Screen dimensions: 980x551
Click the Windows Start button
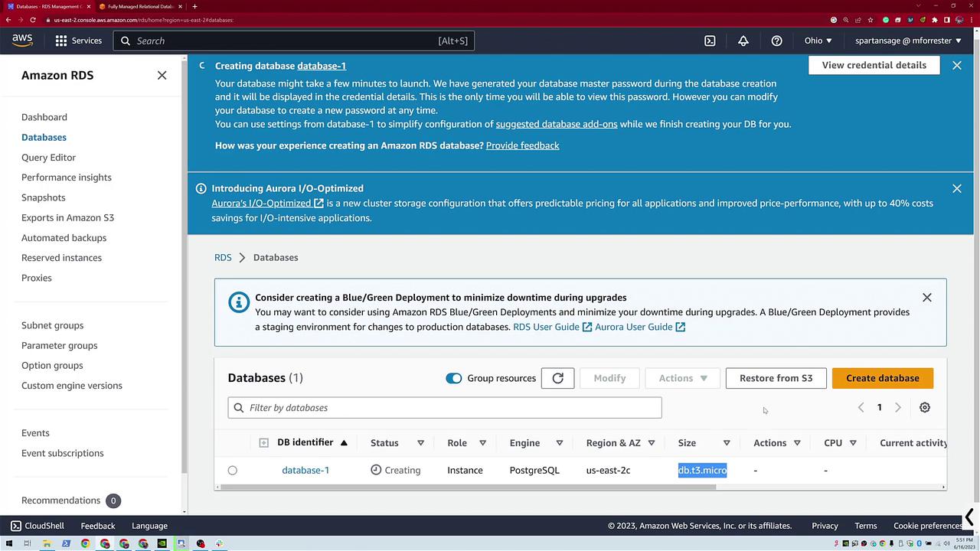(x=9, y=543)
